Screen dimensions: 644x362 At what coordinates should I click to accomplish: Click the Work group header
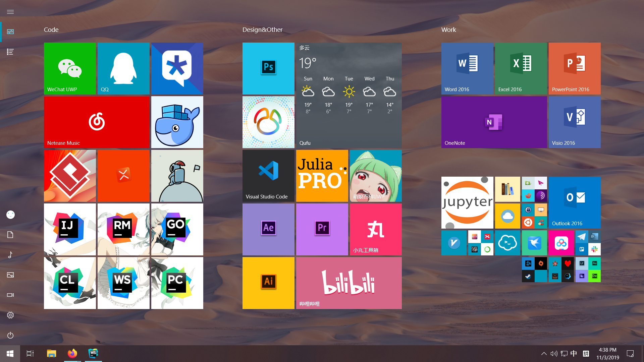click(449, 29)
